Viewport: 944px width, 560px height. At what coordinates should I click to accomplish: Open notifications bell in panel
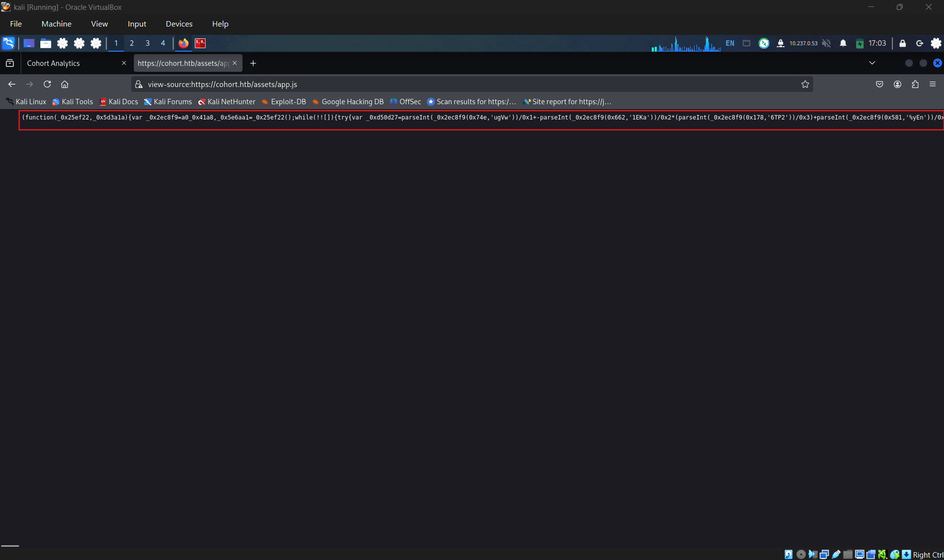click(x=843, y=43)
